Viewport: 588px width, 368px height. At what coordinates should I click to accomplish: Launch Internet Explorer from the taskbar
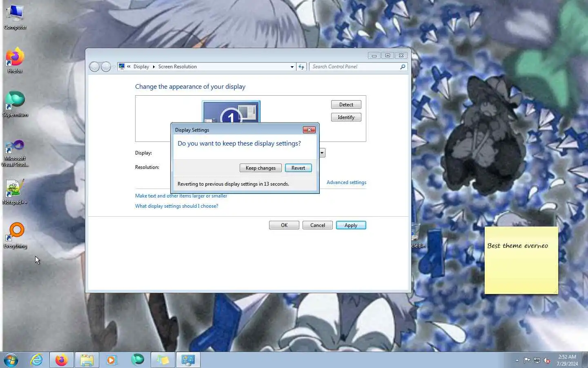37,360
